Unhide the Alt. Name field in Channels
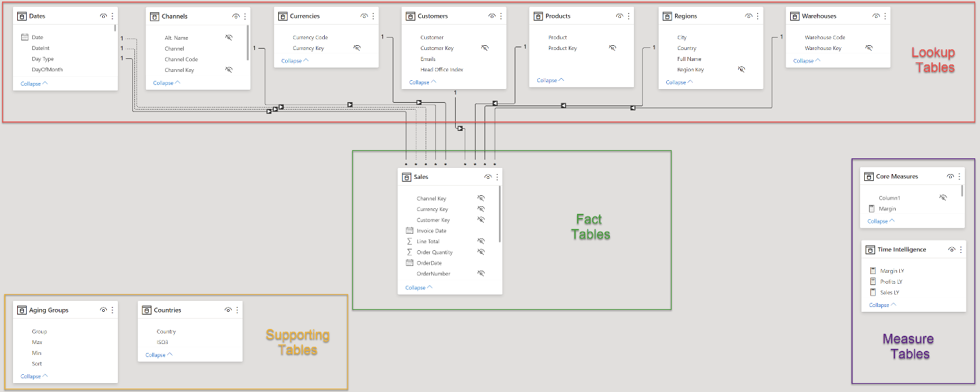The height and width of the screenshot is (392, 980). click(229, 38)
